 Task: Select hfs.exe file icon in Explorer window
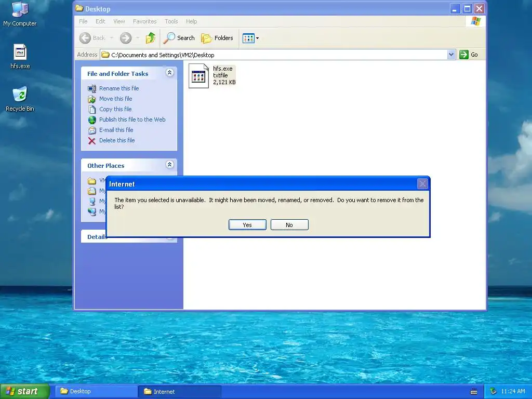[198, 76]
